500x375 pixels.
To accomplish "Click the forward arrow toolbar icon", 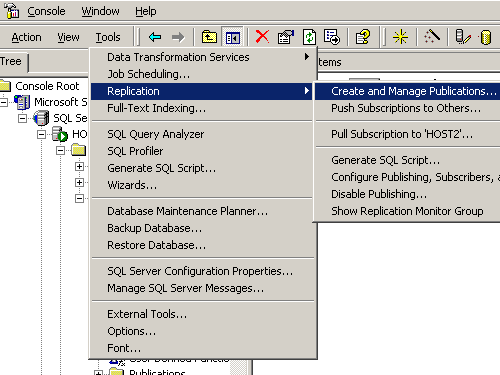I will coord(178,37).
